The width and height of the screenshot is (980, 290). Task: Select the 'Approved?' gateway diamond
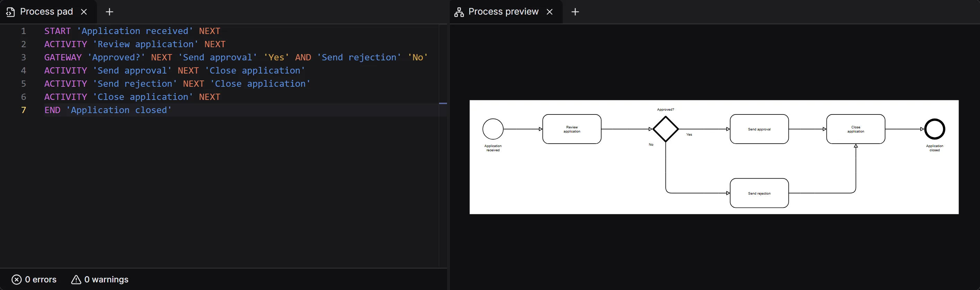(666, 129)
